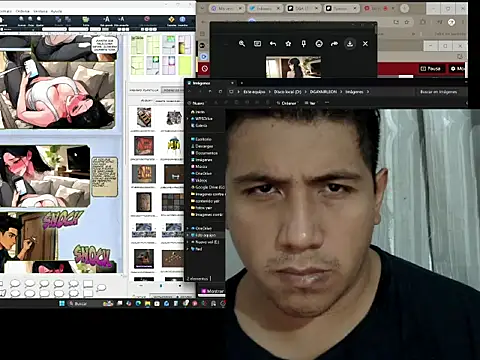Open Vídeos in the navigation pane
The height and width of the screenshot is (360, 480).
[x=199, y=180]
